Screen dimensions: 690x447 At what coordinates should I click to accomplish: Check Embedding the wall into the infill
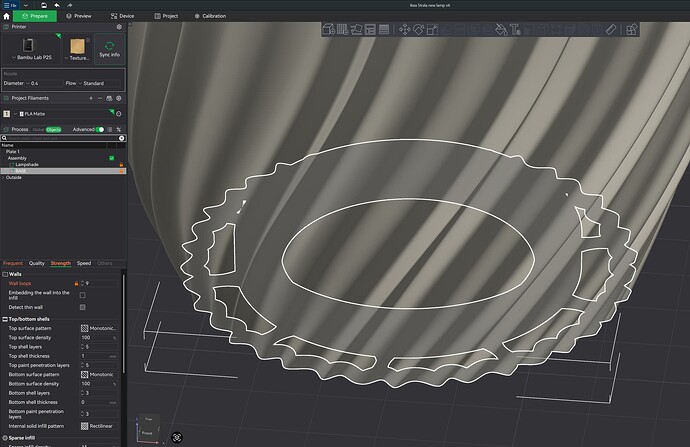pyautogui.click(x=82, y=295)
